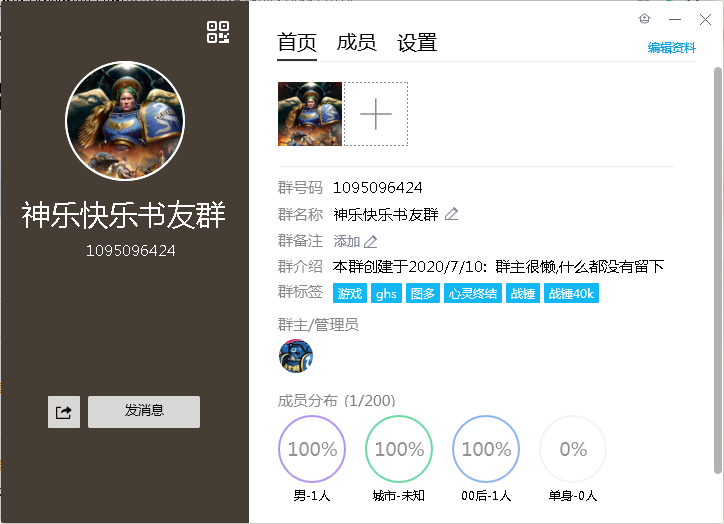The image size is (724, 524).
Task: Minimize the group profile window
Action: click(x=675, y=19)
